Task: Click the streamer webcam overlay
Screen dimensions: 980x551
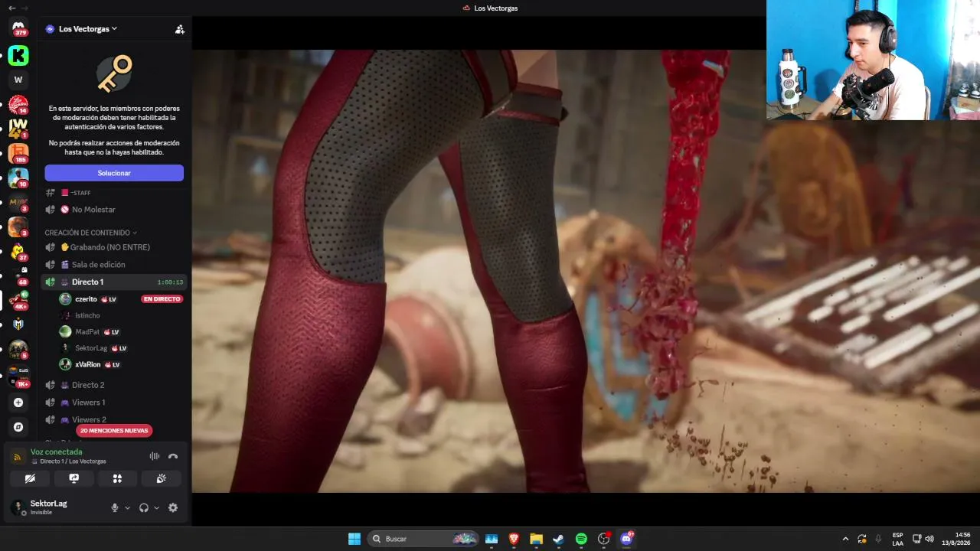Action: tap(873, 60)
